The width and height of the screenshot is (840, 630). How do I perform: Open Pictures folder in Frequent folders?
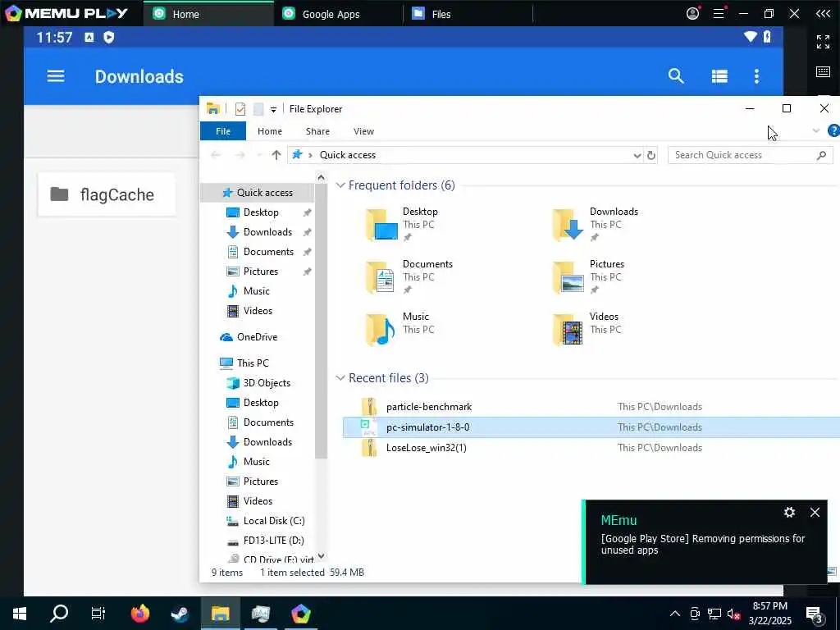click(588, 277)
